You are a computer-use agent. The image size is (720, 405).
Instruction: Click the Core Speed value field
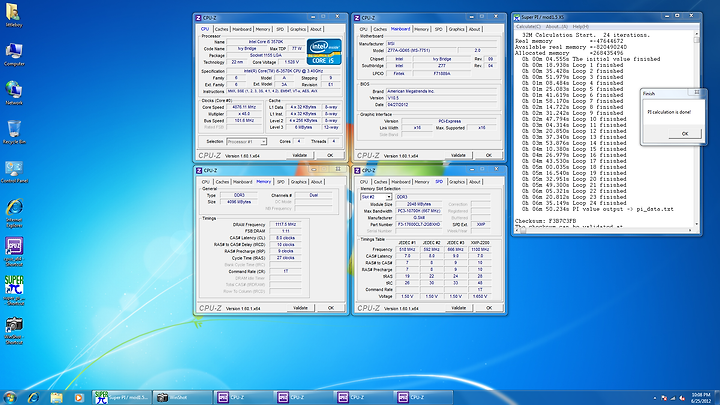coord(244,107)
